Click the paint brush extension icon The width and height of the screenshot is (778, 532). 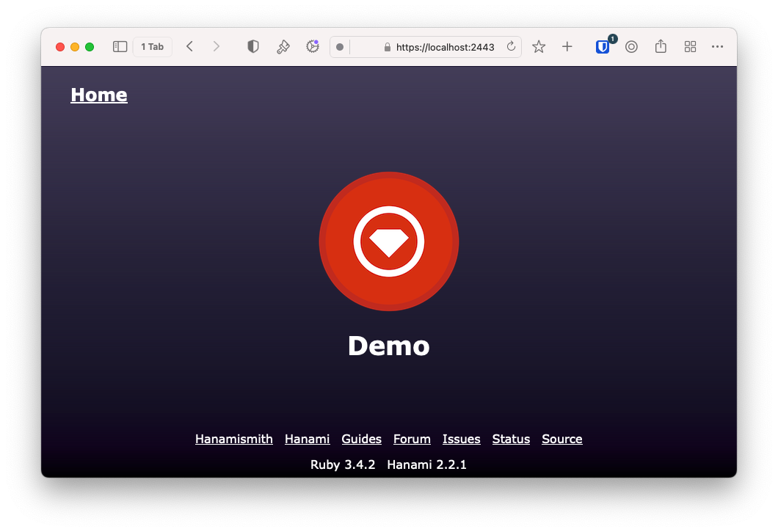[x=283, y=47]
